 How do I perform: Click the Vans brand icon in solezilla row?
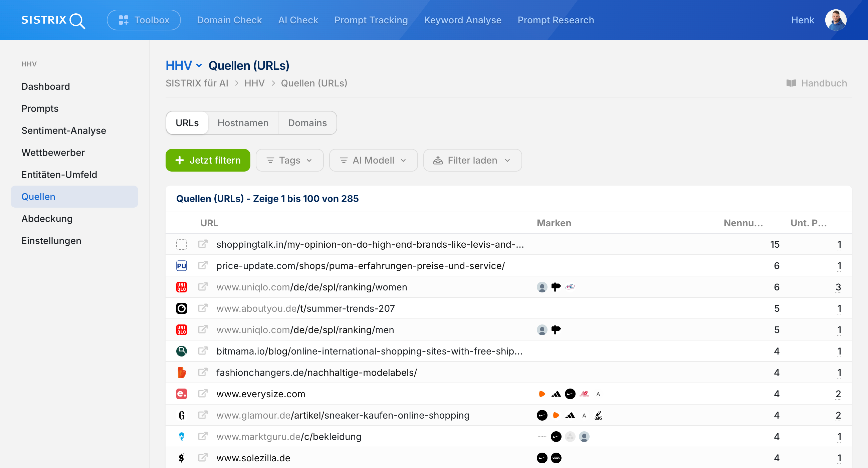tap(556, 458)
